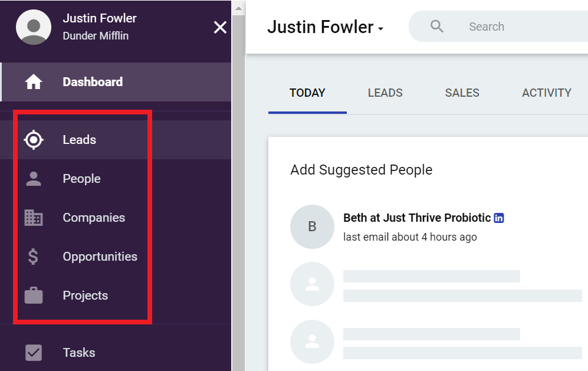This screenshot has width=588, height=371.
Task: Open Tasks in the sidebar
Action: pos(116,353)
